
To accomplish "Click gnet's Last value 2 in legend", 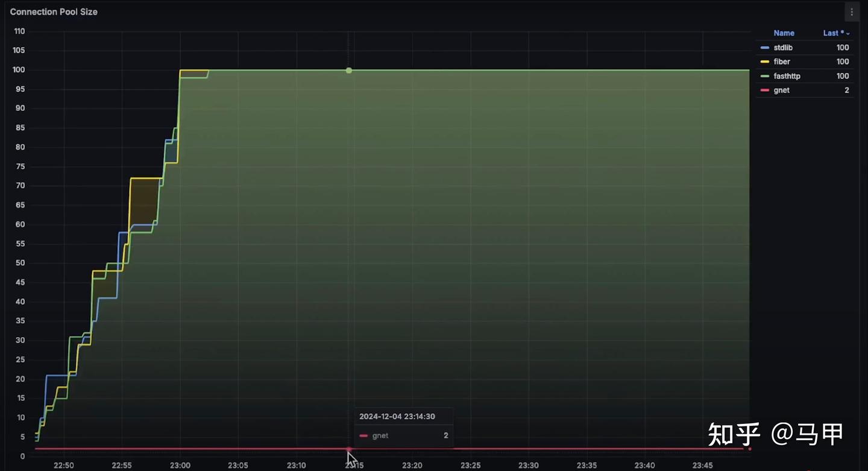I will coord(846,90).
